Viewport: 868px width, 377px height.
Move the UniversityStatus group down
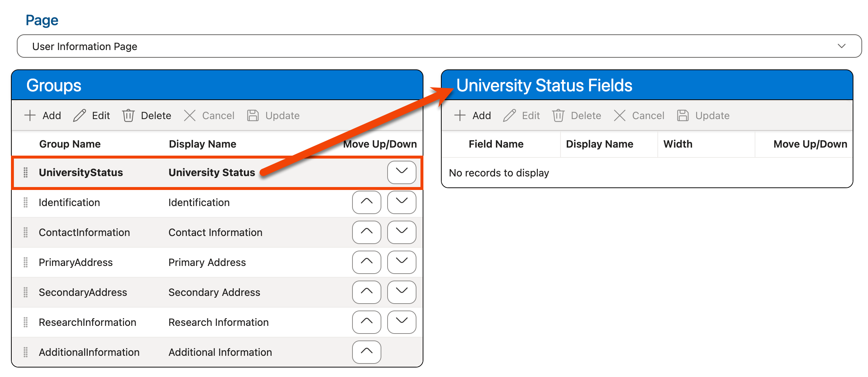(x=401, y=172)
